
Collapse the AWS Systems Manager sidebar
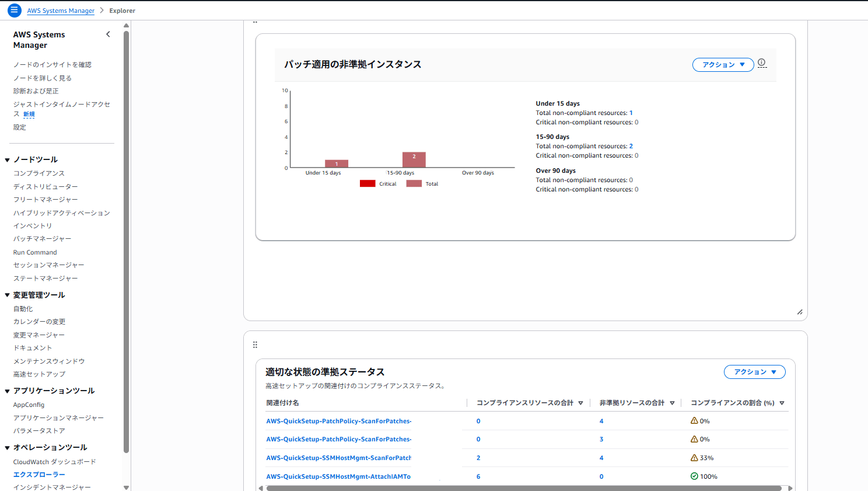point(108,34)
